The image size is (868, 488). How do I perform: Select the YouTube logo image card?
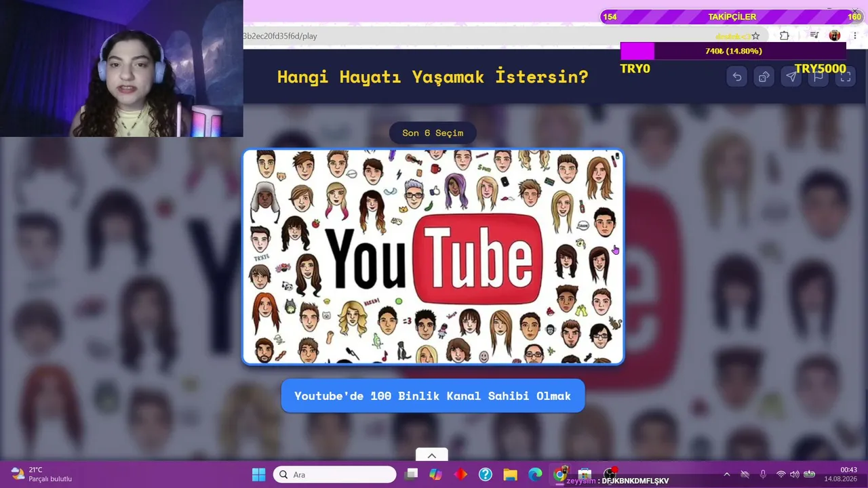click(433, 257)
